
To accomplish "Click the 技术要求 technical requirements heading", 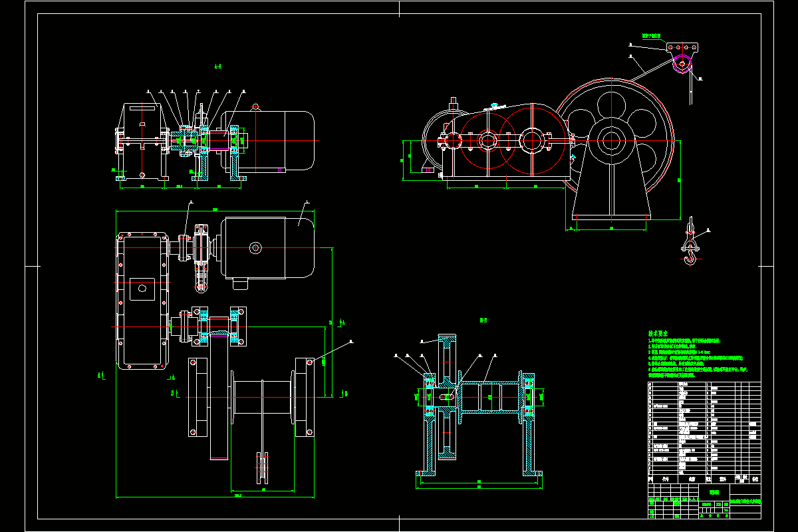I will pyautogui.click(x=658, y=333).
